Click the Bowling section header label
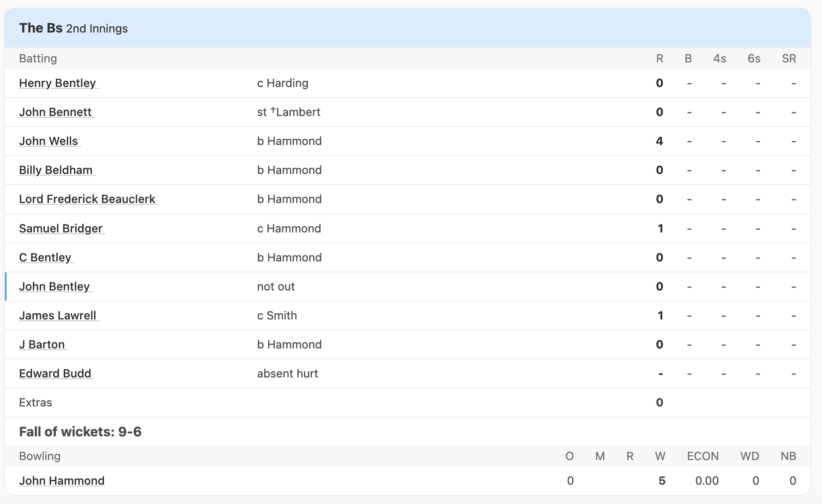 [x=40, y=456]
